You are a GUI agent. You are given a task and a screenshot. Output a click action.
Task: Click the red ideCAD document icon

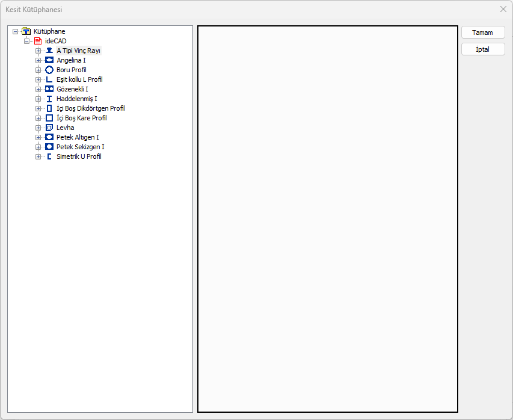pos(38,41)
